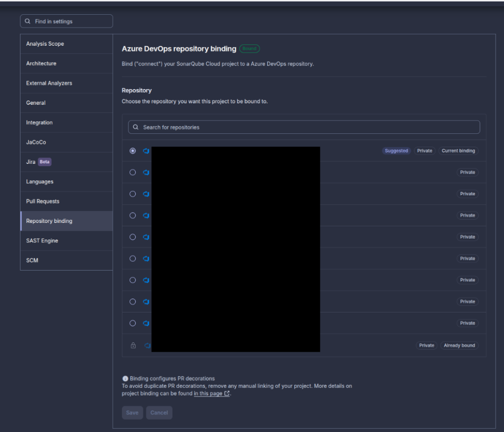Switch to the External Analyzers section
This screenshot has width=504, height=432.
(49, 83)
